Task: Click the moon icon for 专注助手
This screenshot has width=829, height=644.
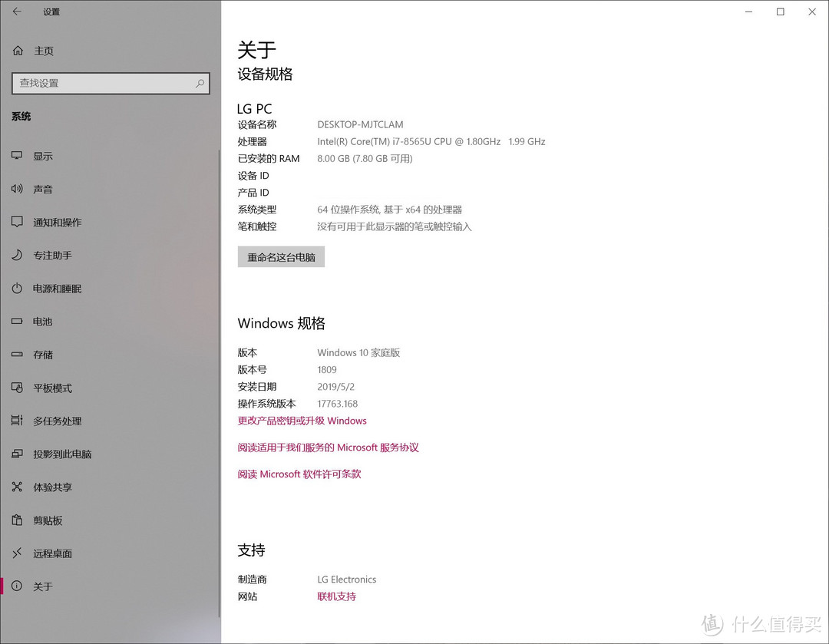Action: pyautogui.click(x=17, y=255)
